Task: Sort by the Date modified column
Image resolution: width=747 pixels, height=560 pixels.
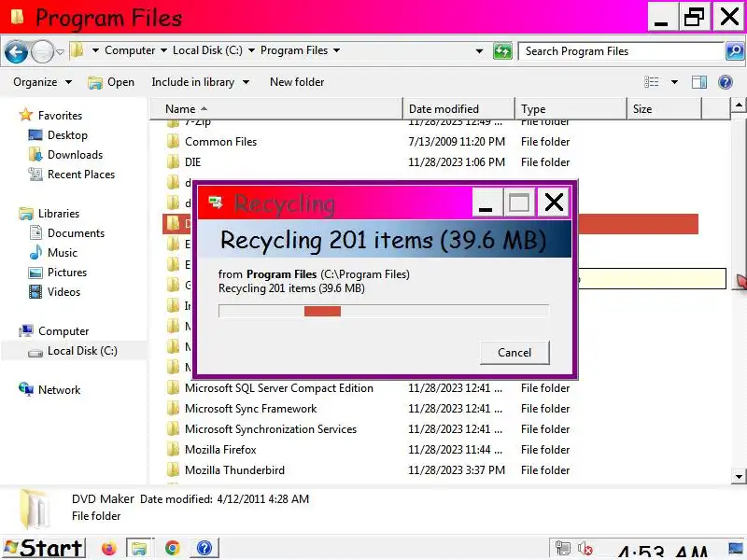Action: tap(458, 109)
